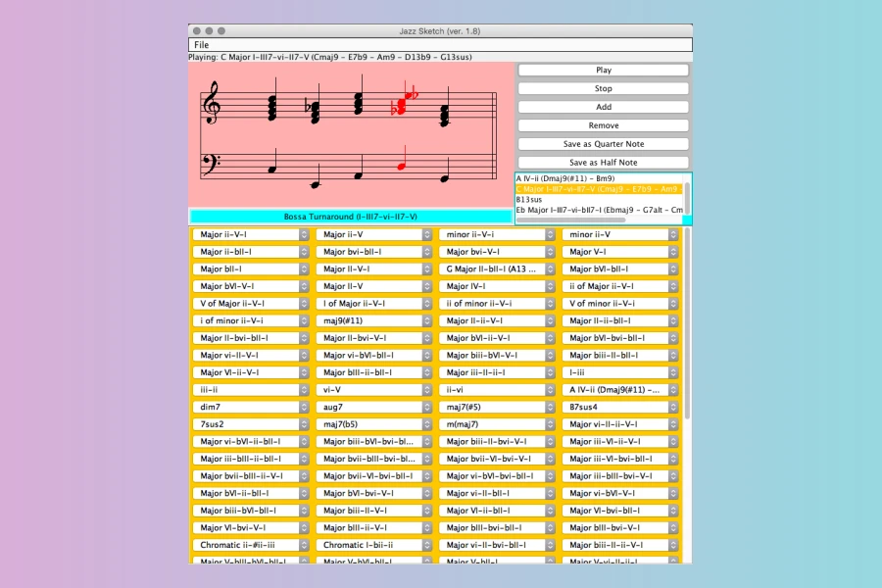The width and height of the screenshot is (882, 588).
Task: Open maj9(#11) chord dropdown
Action: (374, 320)
